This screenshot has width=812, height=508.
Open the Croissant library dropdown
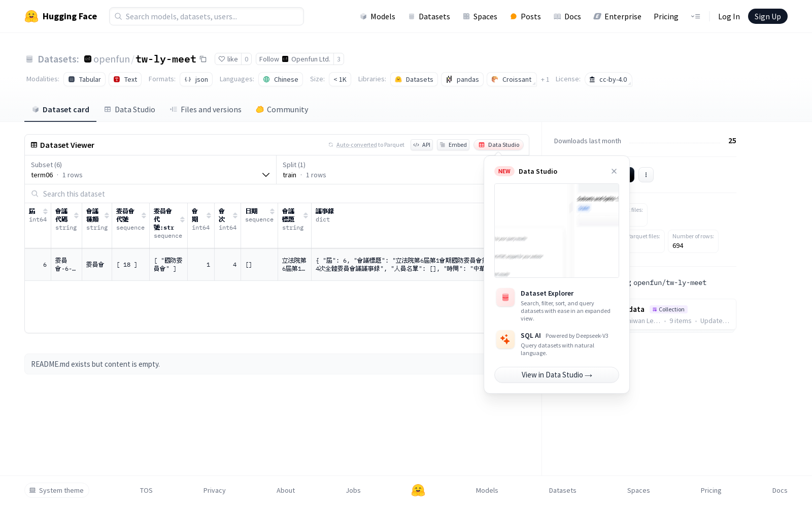(512, 79)
